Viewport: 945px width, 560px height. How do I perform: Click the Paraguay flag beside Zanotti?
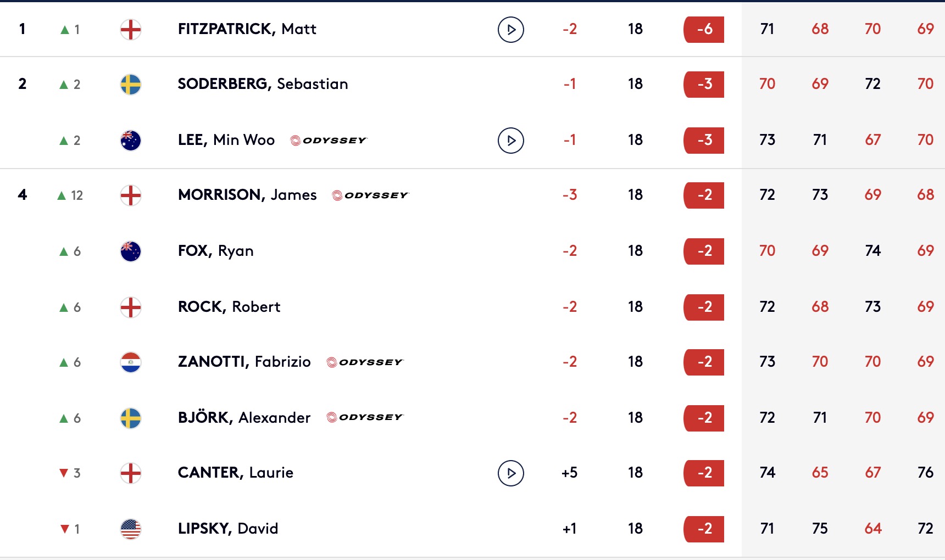(x=131, y=362)
